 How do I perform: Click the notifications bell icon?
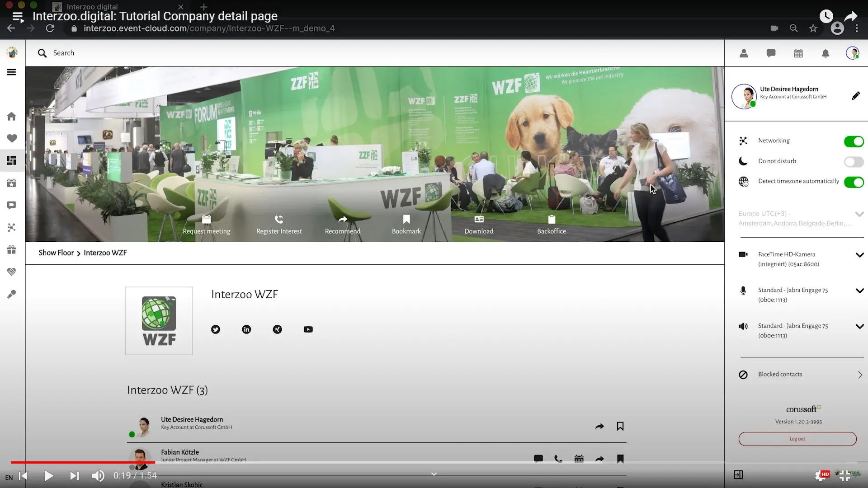(x=826, y=54)
